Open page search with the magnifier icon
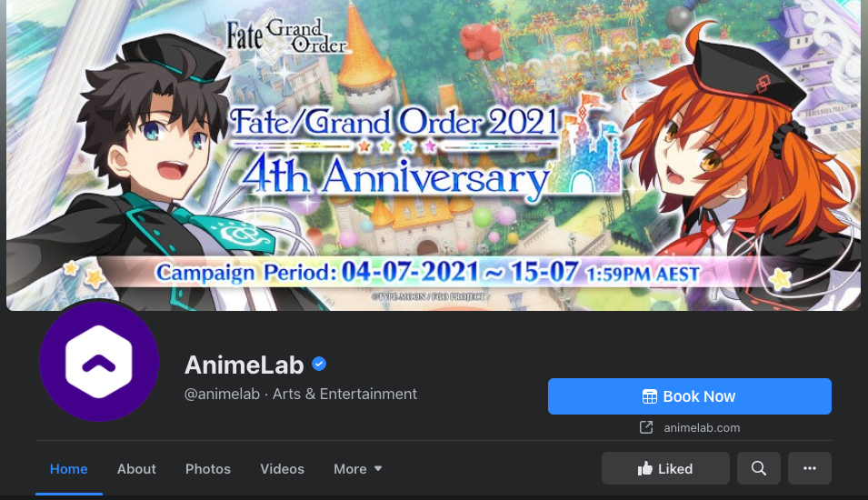The width and height of the screenshot is (868, 500). 758,468
